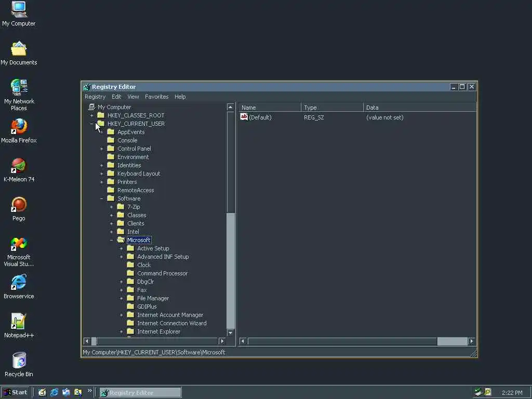Image resolution: width=532 pixels, height=399 pixels.
Task: Collapse the Microsoft key
Action: pyautogui.click(x=111, y=240)
